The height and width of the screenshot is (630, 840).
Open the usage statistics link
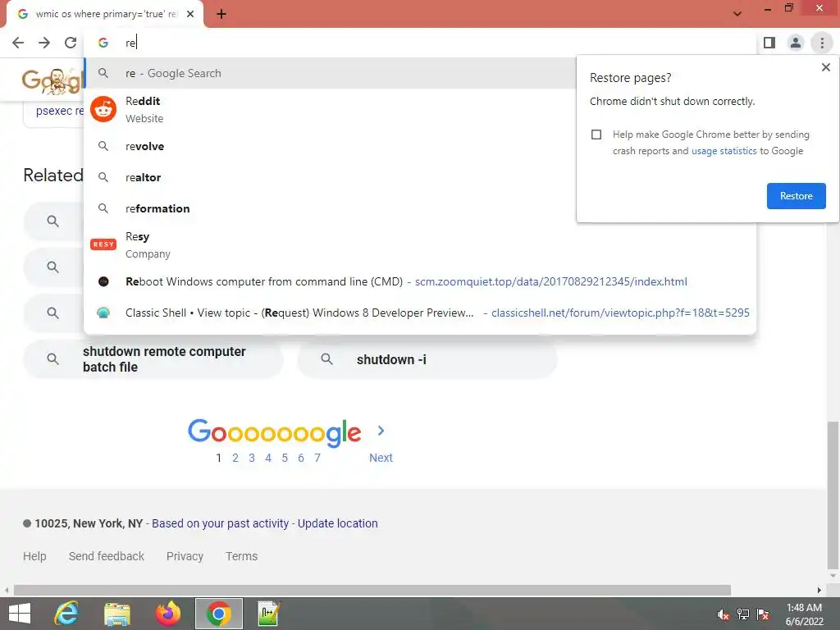point(724,151)
